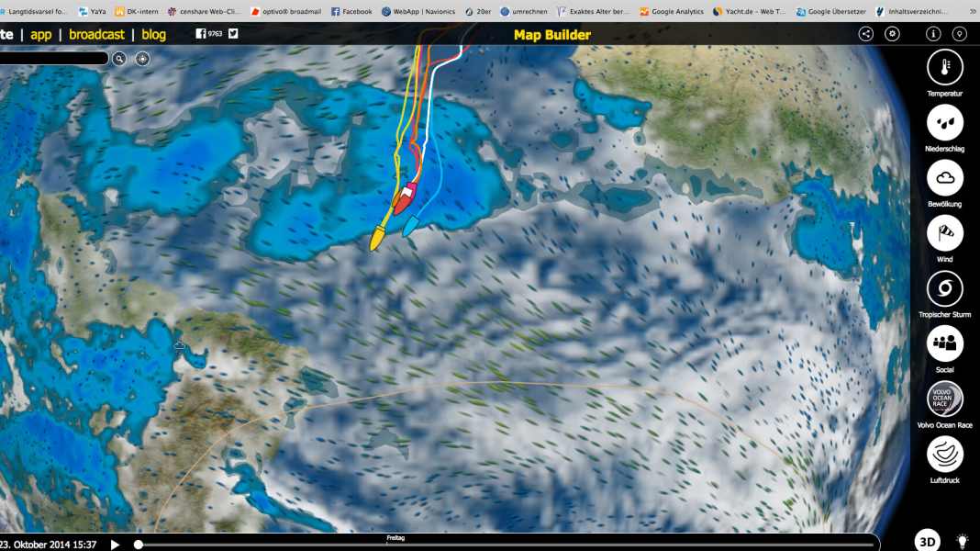Open the Twitter icon in header

233,34
